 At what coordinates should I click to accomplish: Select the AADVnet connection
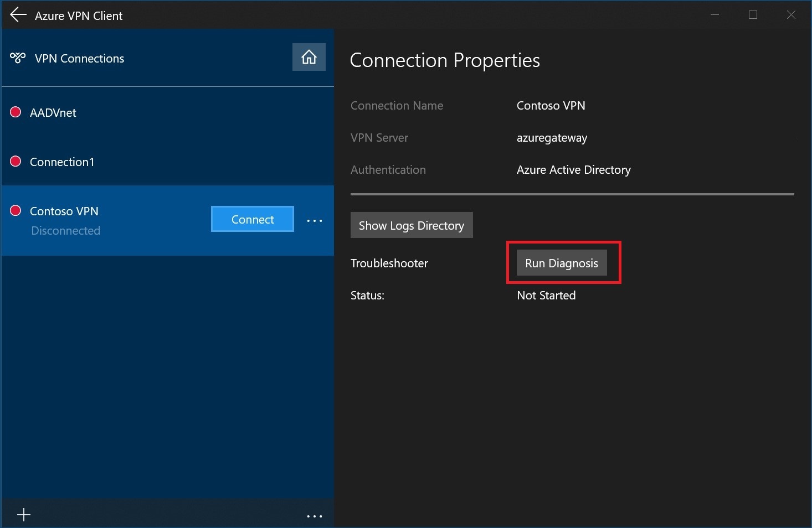click(x=53, y=113)
